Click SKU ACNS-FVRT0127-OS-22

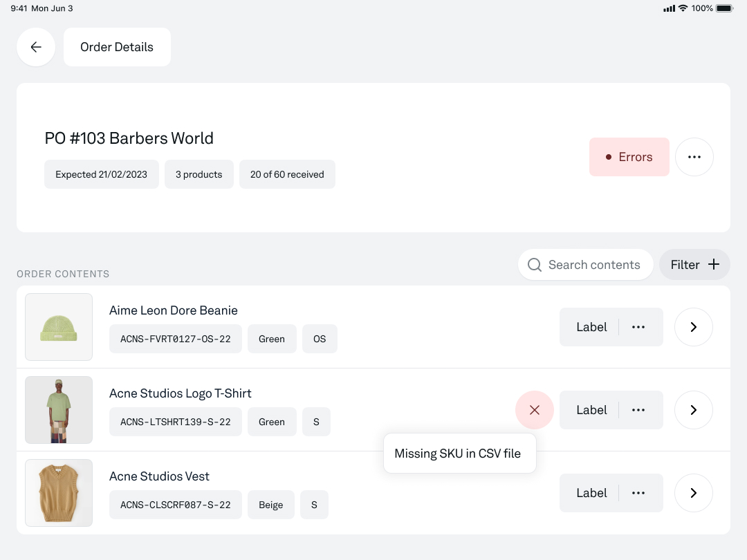[175, 339]
